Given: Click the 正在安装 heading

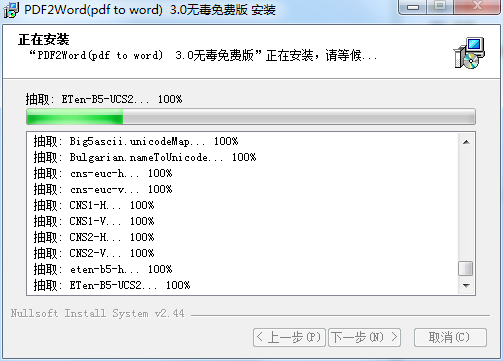Looking at the screenshot, I should coord(44,39).
